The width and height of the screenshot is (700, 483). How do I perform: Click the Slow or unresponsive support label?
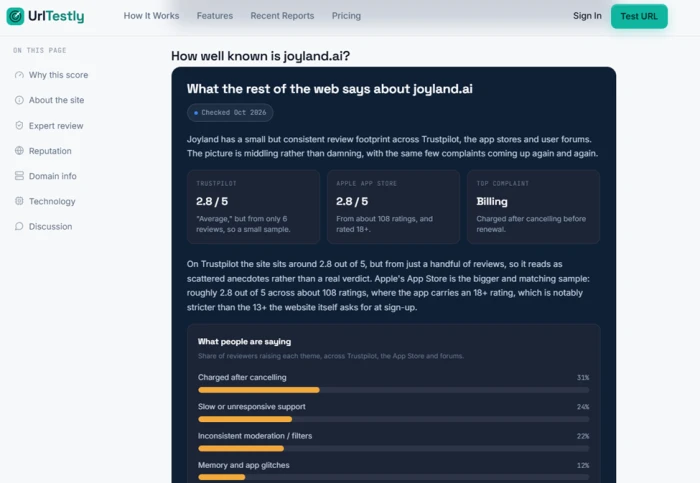click(x=251, y=407)
